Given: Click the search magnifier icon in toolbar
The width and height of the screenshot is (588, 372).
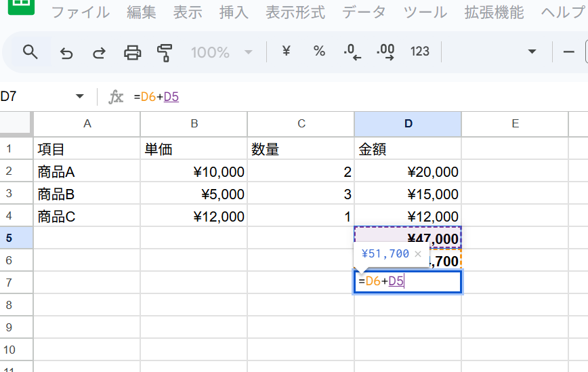Looking at the screenshot, I should [x=30, y=51].
